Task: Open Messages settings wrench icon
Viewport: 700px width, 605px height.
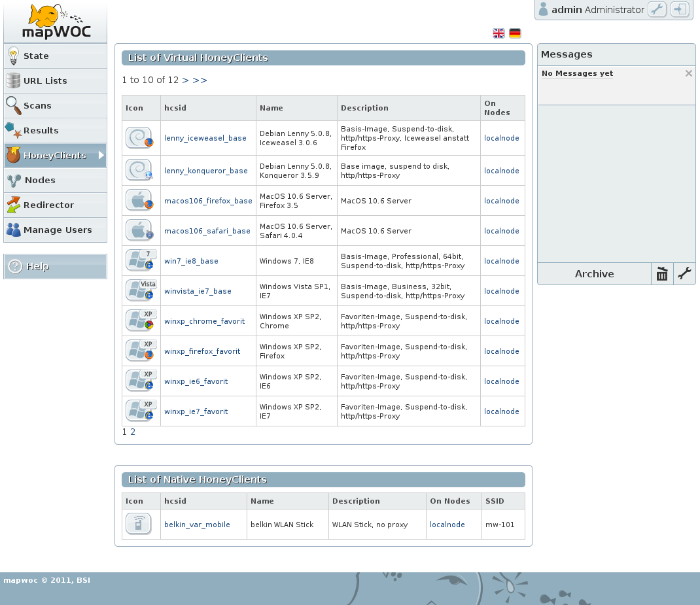Action: [x=684, y=274]
